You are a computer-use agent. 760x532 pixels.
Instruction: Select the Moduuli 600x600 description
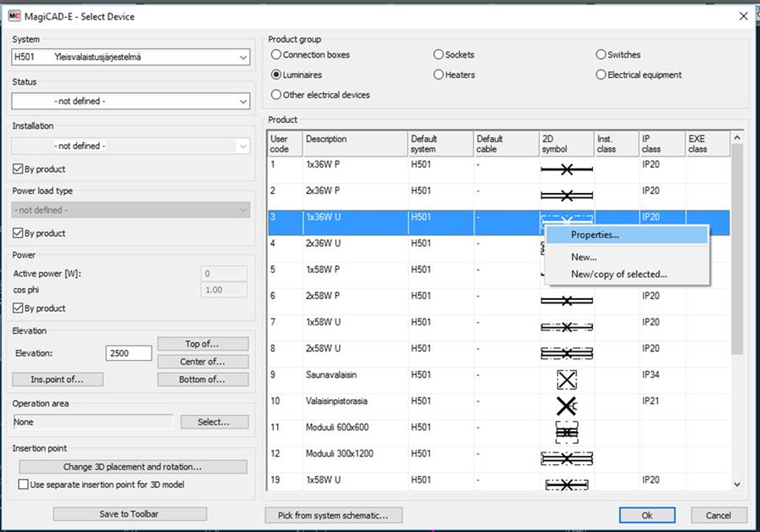[337, 427]
